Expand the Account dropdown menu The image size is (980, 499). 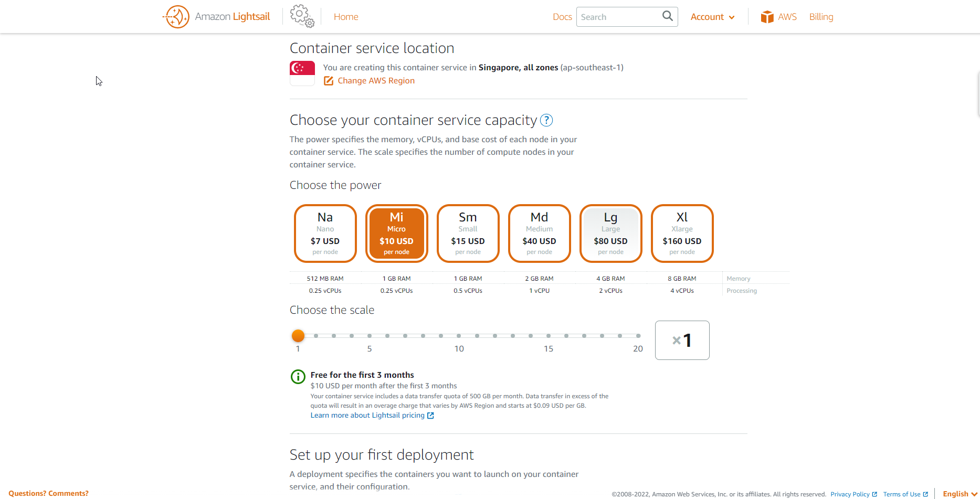coord(712,17)
